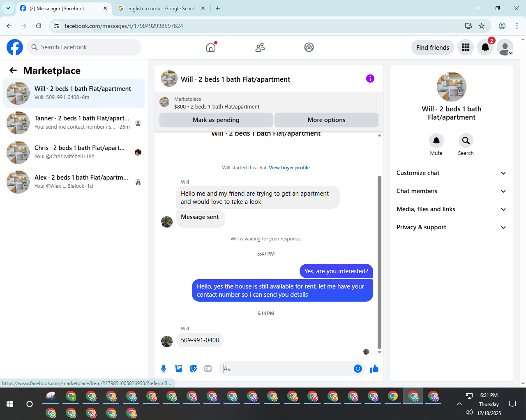Open Chrome three-dot menu
Image resolution: width=526 pixels, height=420 pixels.
coord(517,26)
